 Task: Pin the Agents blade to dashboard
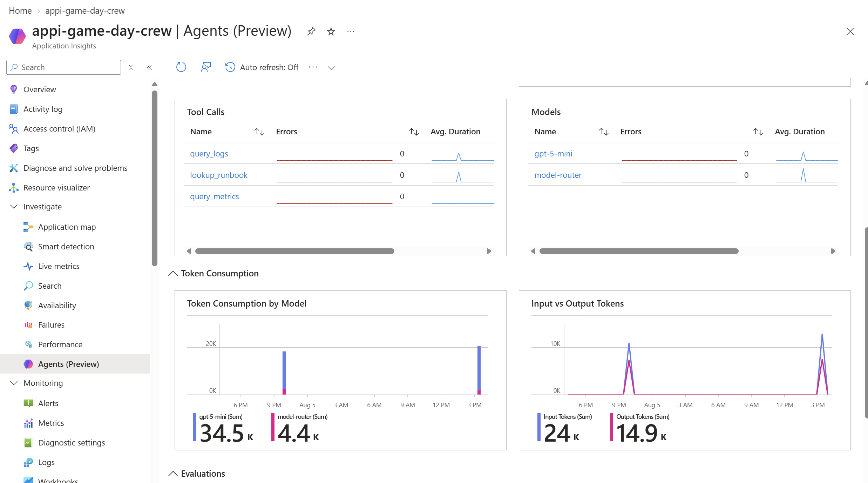point(311,32)
